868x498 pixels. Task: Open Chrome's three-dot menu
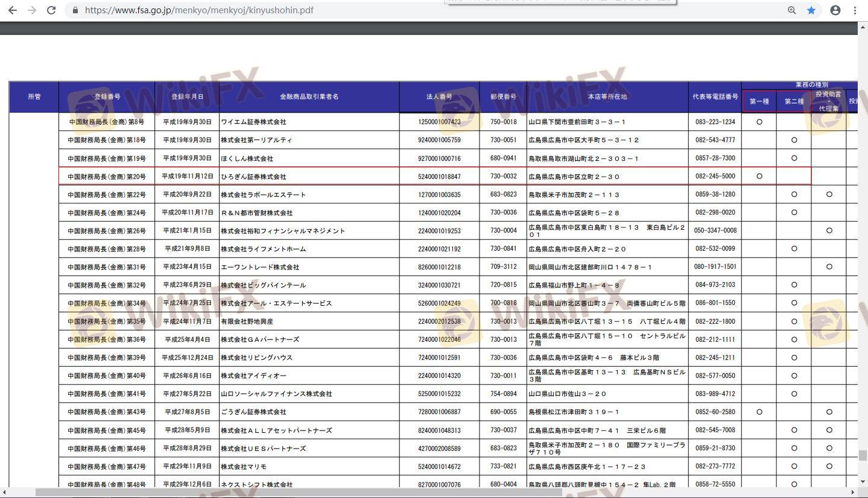point(855,10)
